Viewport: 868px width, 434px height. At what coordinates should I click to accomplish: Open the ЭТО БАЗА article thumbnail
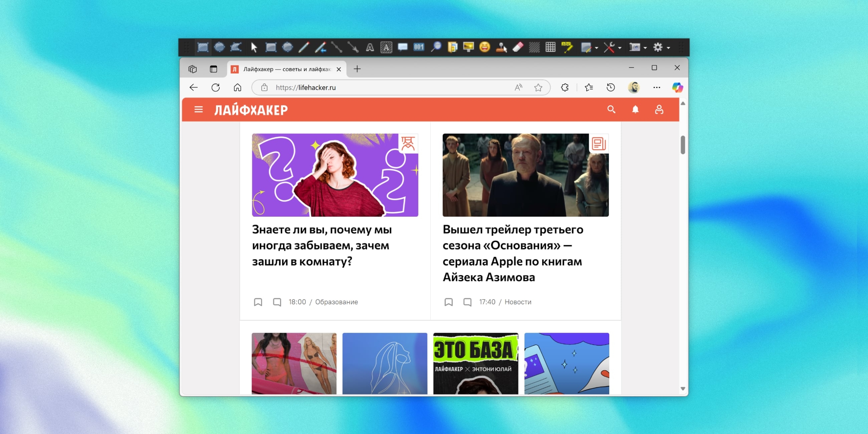click(x=476, y=363)
